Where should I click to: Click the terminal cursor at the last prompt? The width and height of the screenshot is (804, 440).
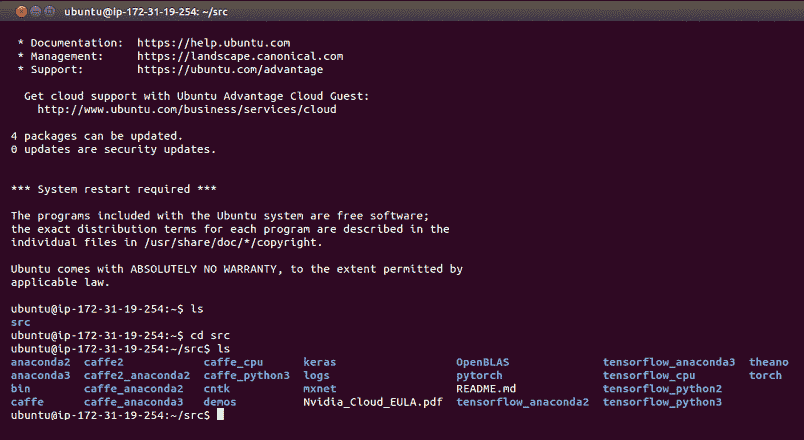point(220,414)
